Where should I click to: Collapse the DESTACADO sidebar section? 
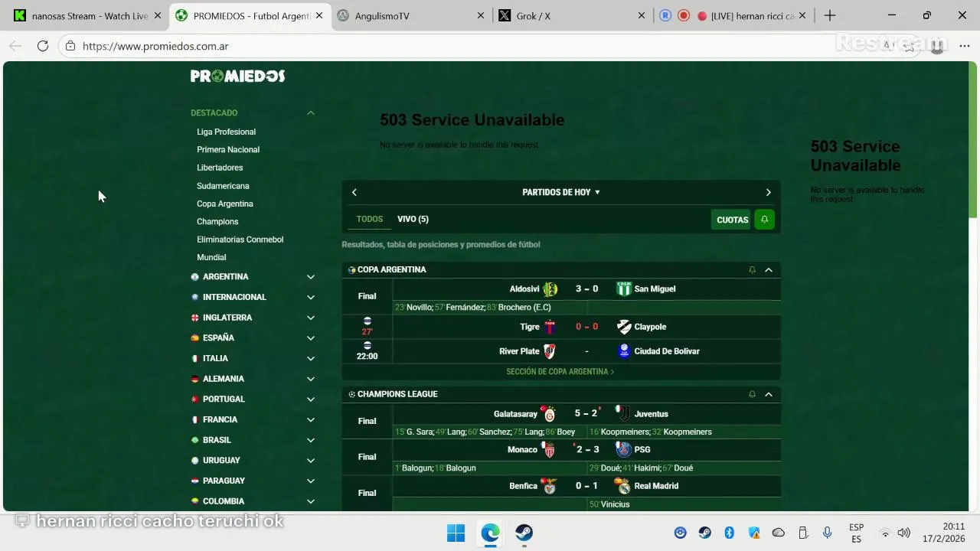311,112
